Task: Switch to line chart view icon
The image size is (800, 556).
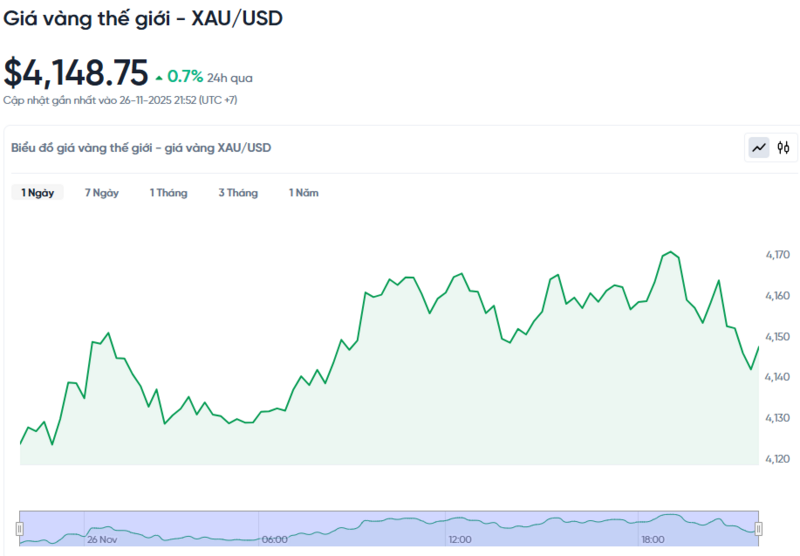Action: [759, 148]
